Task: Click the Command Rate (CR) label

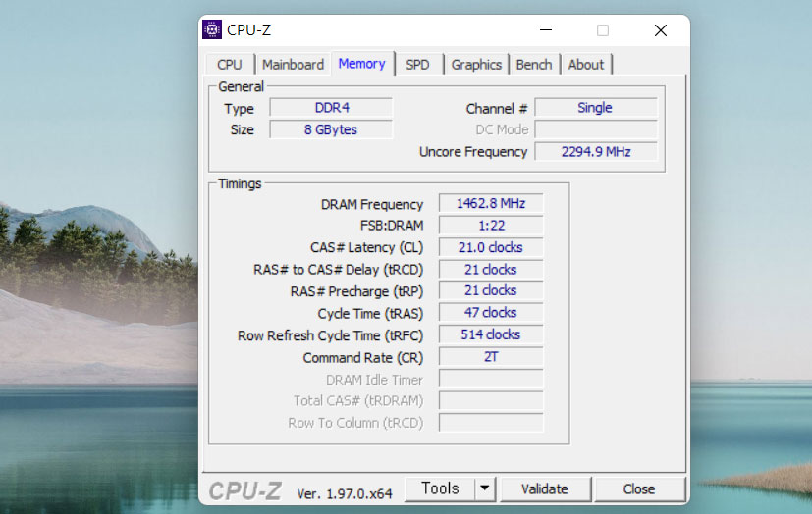Action: point(363,358)
